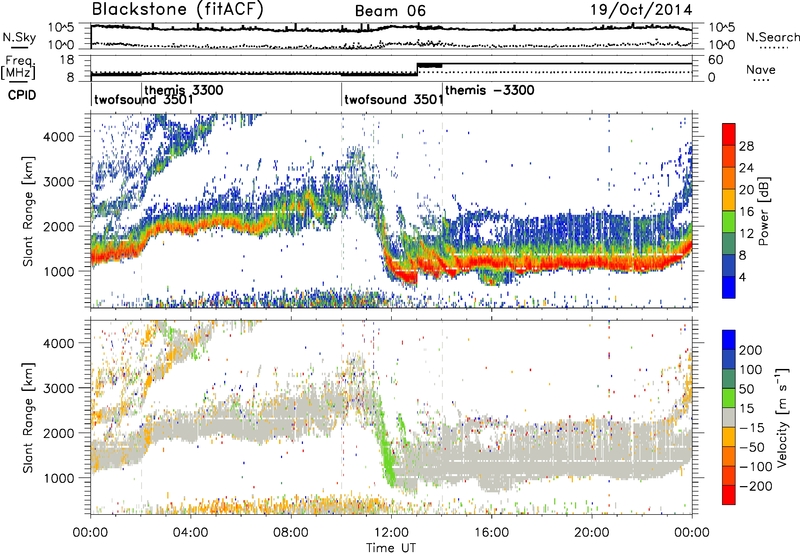Click the 'CPID' row label
This screenshot has height=554, width=800.
coord(22,95)
